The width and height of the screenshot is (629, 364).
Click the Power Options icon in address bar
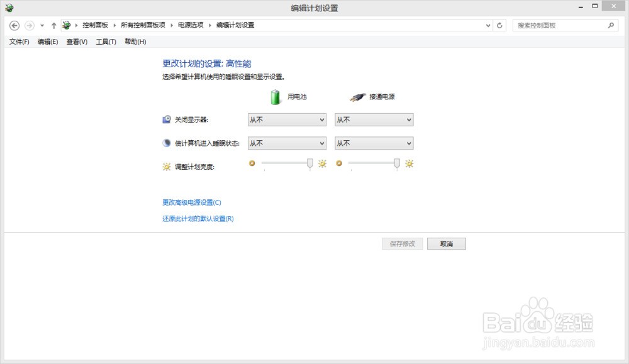tap(67, 25)
